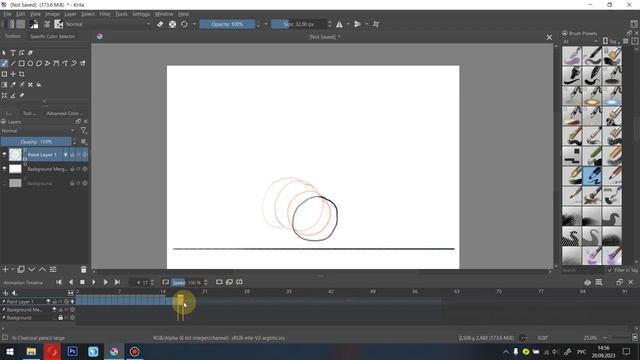Toggle Filter in Tag checkbox

(610, 270)
